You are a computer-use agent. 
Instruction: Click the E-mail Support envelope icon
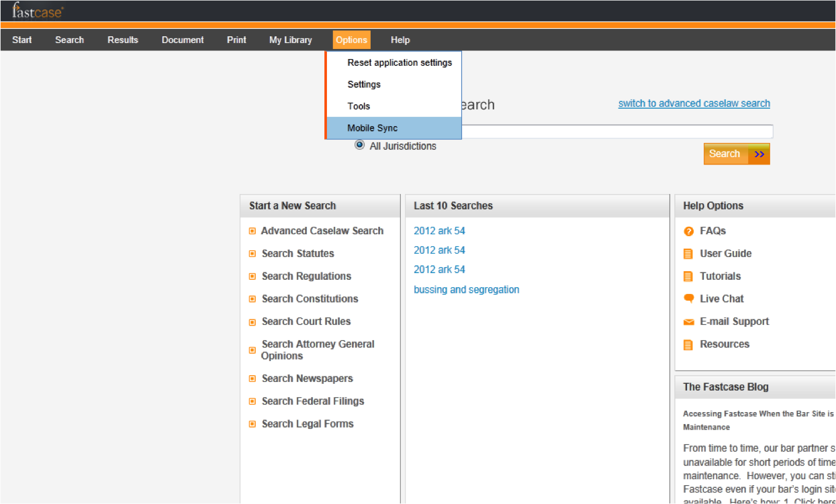688,322
